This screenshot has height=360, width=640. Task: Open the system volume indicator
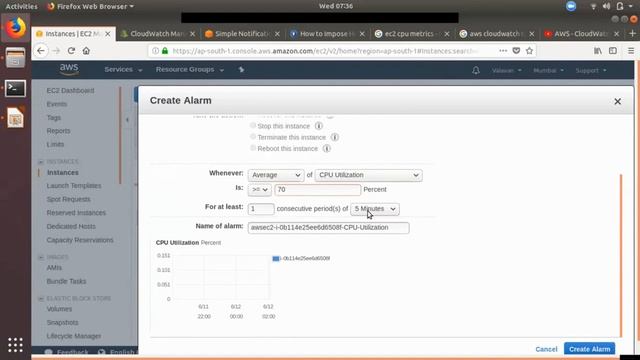607,6
